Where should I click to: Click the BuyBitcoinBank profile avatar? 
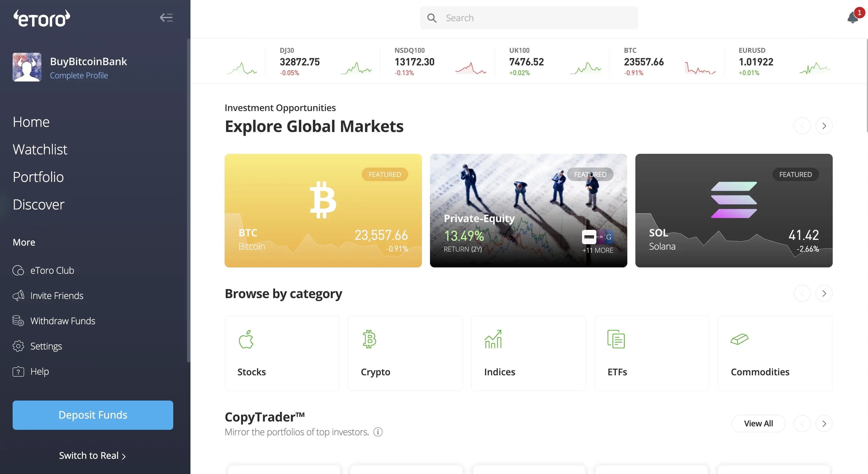(27, 67)
